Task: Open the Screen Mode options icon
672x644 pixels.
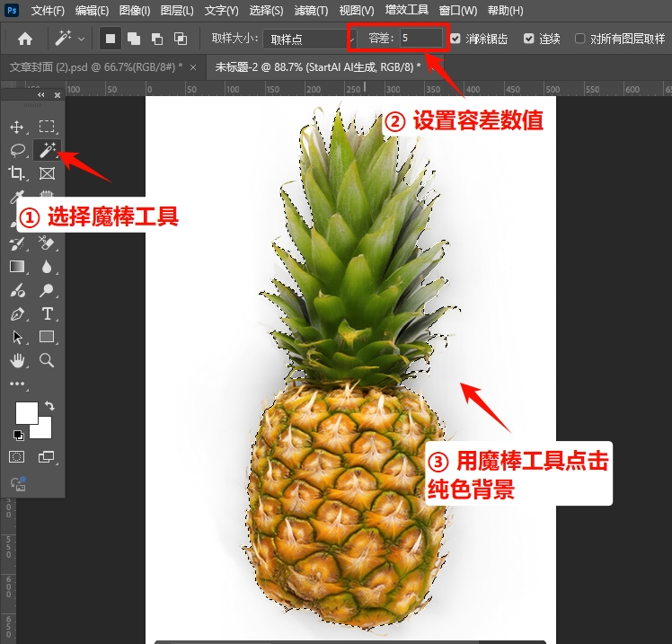Action: 47,457
